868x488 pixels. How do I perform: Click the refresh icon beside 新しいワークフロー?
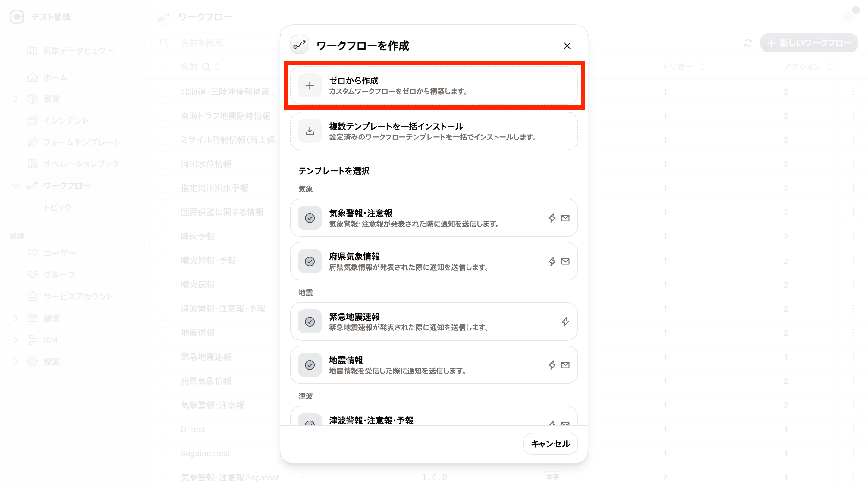[x=748, y=43]
